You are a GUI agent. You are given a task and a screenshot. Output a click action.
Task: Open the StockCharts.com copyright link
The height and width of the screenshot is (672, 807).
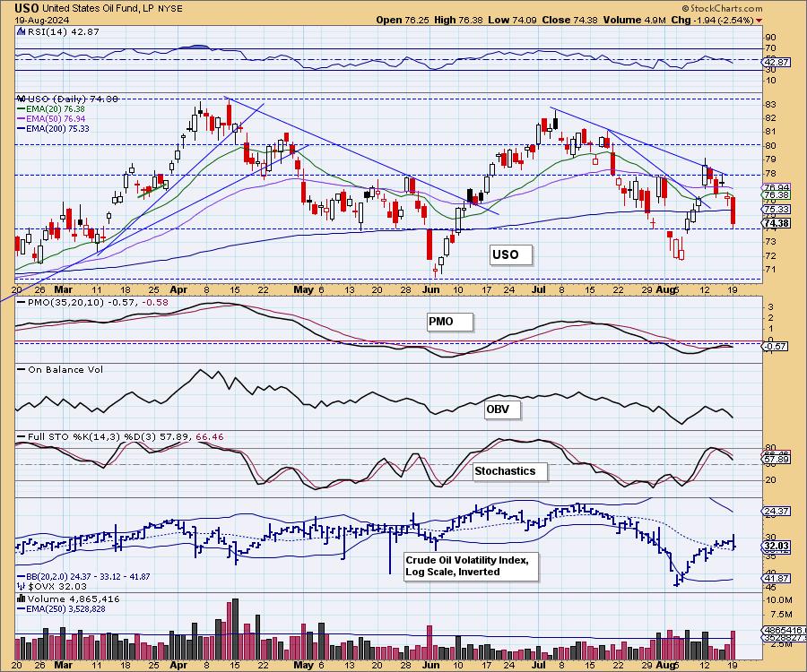[722, 8]
